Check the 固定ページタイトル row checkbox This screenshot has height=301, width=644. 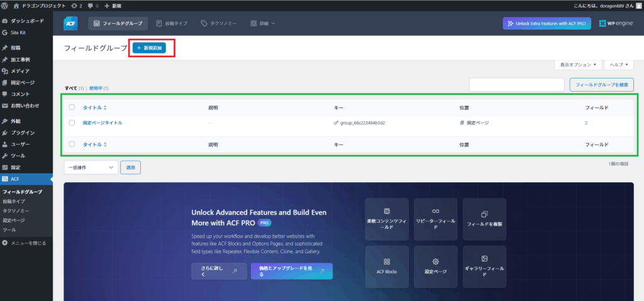[72, 123]
